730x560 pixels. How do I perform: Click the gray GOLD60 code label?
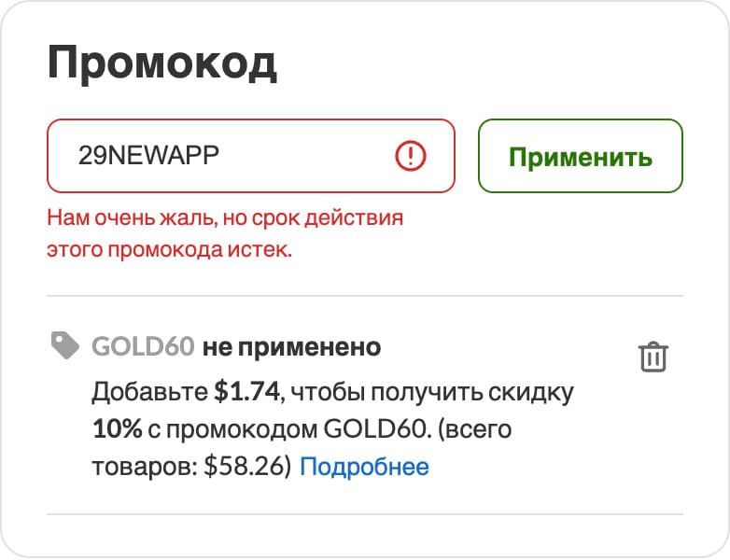point(143,347)
